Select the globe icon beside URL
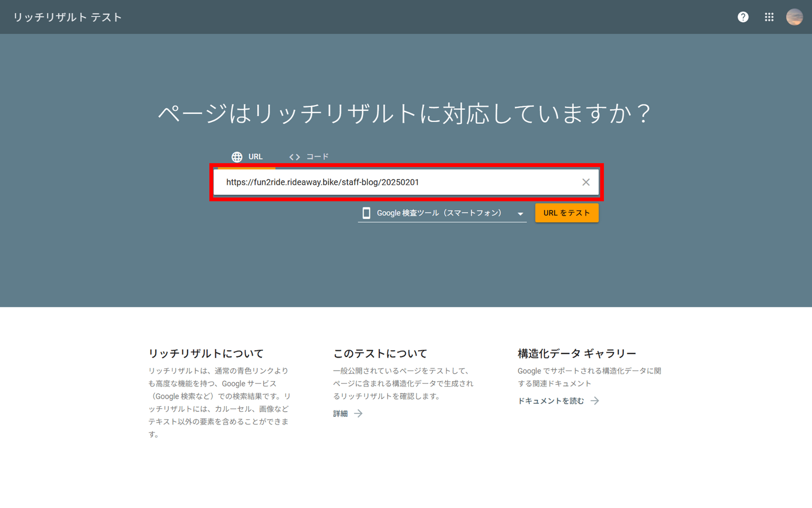Screen dimensions: 812x508 (x=237, y=157)
